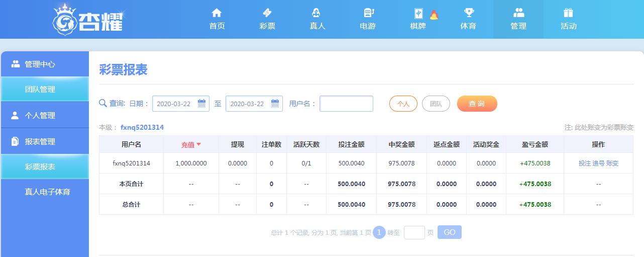Click the 首页 house icon
The height and width of the screenshot is (257, 644).
click(x=217, y=13)
